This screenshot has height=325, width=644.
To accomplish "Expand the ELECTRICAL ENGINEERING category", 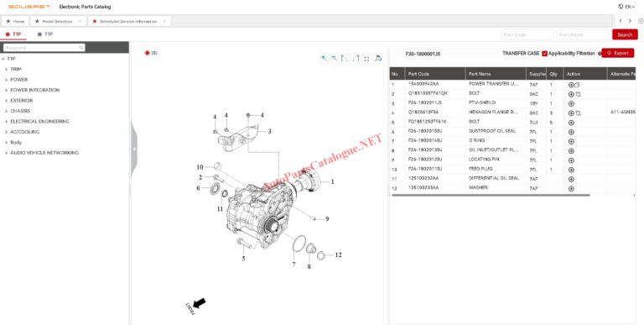I will coord(6,122).
